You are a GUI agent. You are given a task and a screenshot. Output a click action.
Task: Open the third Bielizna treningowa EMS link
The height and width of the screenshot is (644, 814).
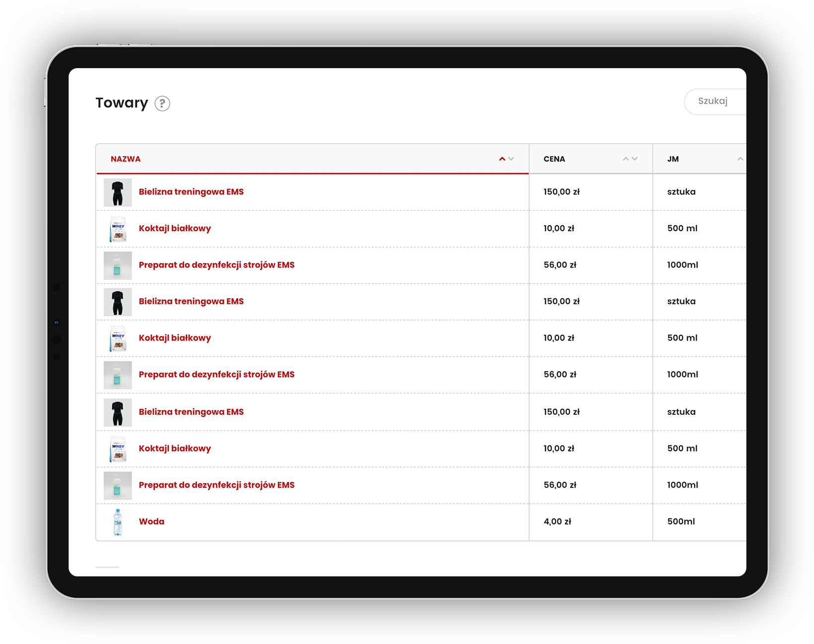(x=191, y=412)
